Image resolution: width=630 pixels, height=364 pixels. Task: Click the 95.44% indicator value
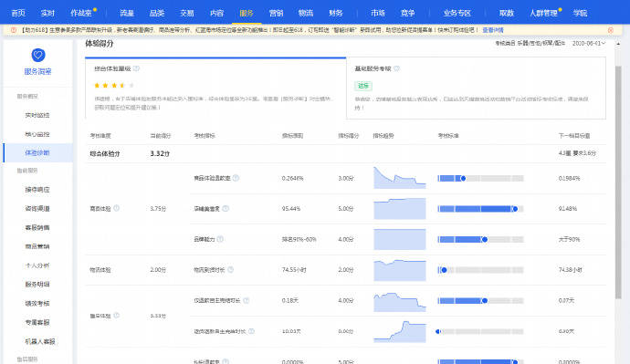291,209
